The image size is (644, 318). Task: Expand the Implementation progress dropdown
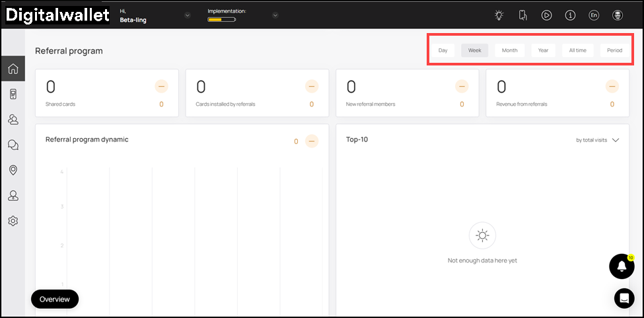(275, 15)
